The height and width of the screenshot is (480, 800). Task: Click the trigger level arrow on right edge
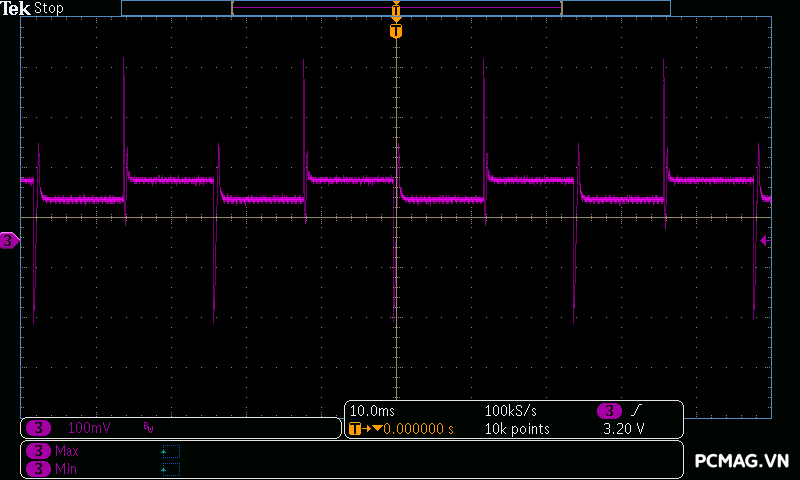[x=765, y=240]
